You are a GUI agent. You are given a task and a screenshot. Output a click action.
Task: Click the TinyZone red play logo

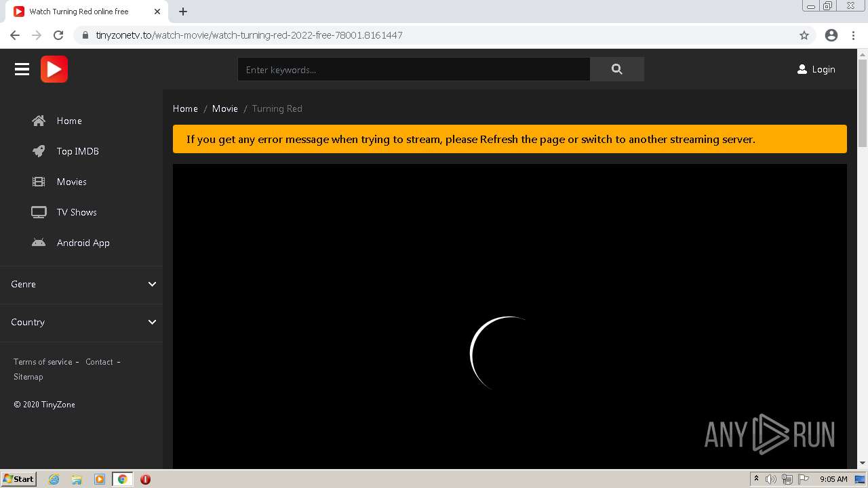pos(54,69)
